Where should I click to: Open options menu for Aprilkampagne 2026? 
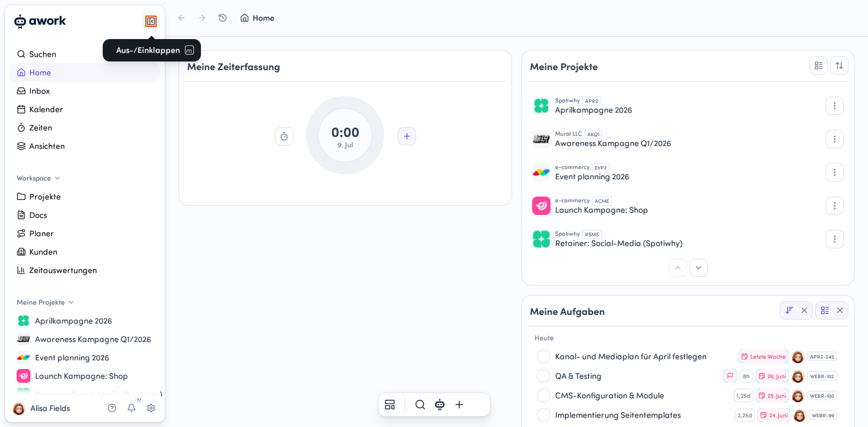tap(835, 106)
